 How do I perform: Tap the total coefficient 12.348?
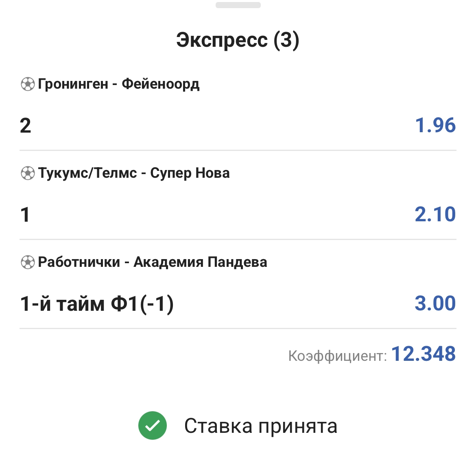423,354
